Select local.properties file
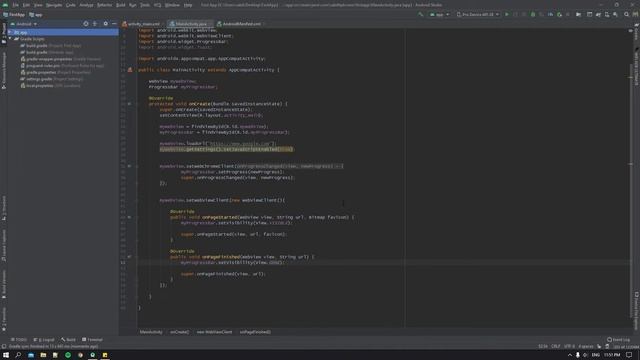The width and height of the screenshot is (640, 360). [51, 86]
